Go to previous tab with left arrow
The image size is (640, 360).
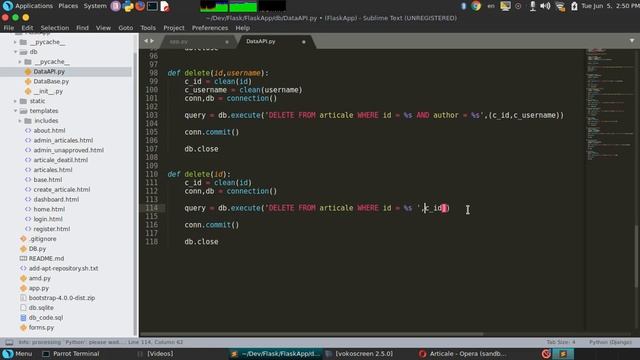(x=146, y=41)
